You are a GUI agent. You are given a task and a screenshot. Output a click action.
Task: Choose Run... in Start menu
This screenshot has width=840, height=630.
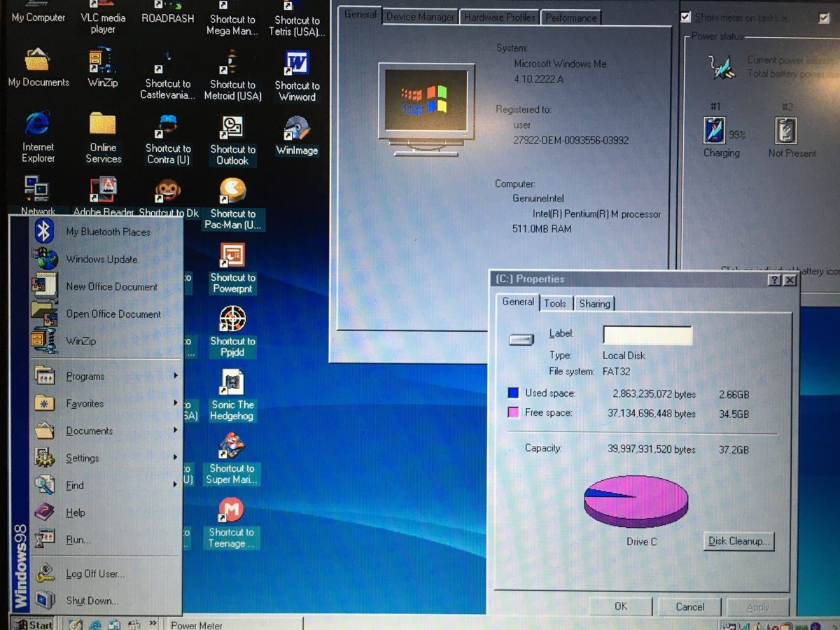pyautogui.click(x=106, y=540)
